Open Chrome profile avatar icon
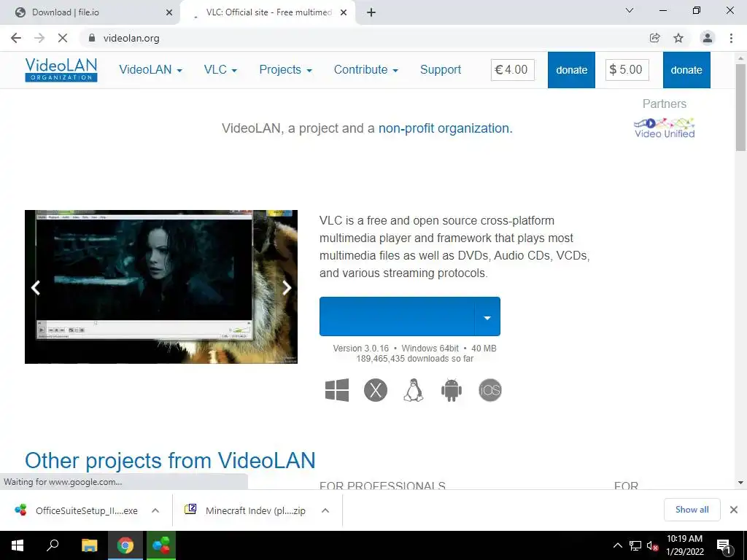747x560 pixels. [x=708, y=38]
